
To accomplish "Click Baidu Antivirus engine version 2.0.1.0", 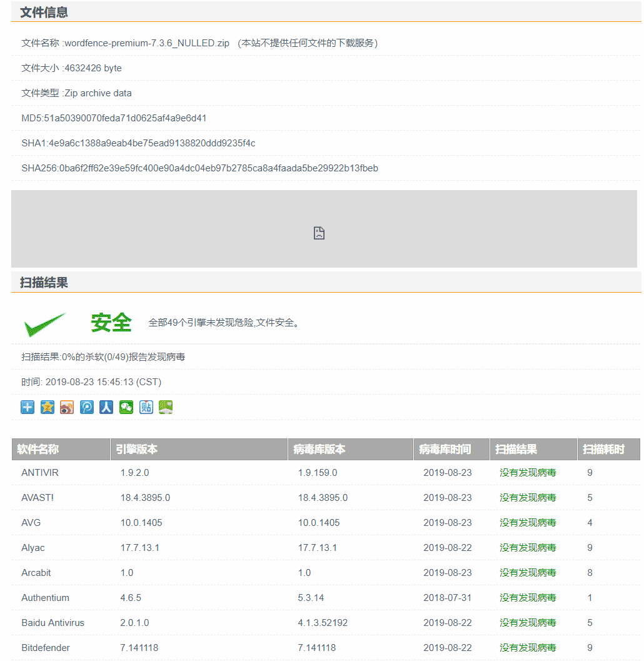I will point(135,623).
